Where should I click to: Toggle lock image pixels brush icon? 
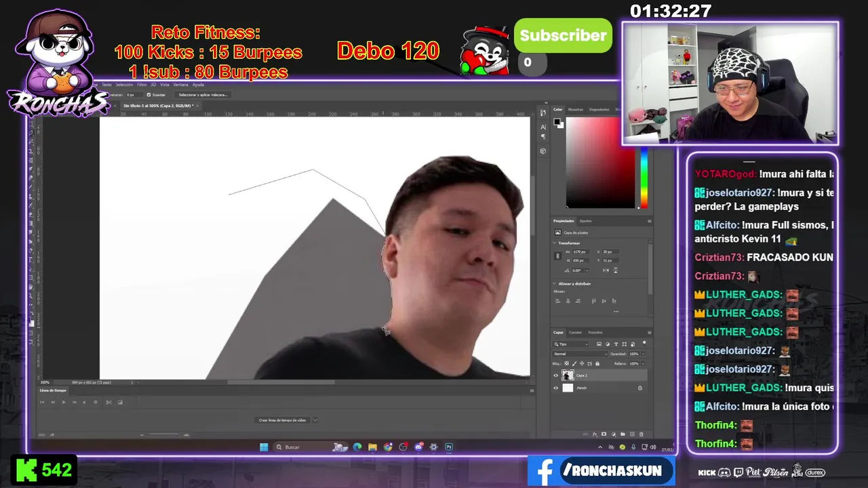click(574, 363)
